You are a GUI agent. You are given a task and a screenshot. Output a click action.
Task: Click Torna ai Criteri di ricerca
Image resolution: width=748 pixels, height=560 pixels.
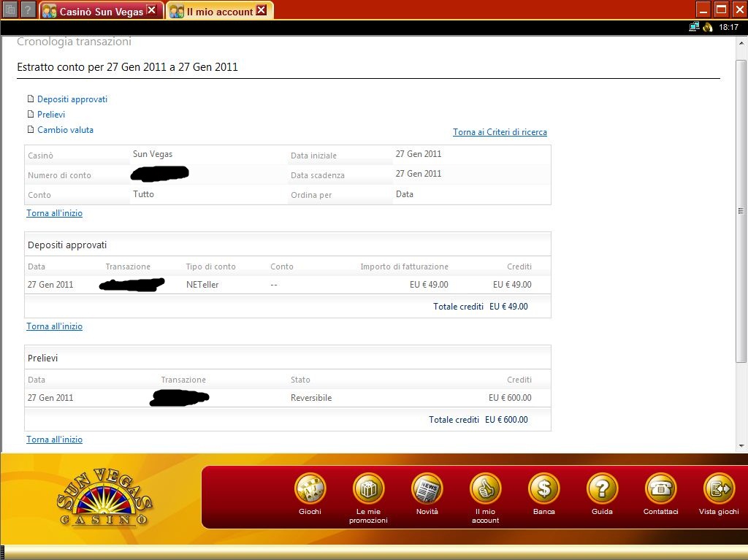click(500, 132)
